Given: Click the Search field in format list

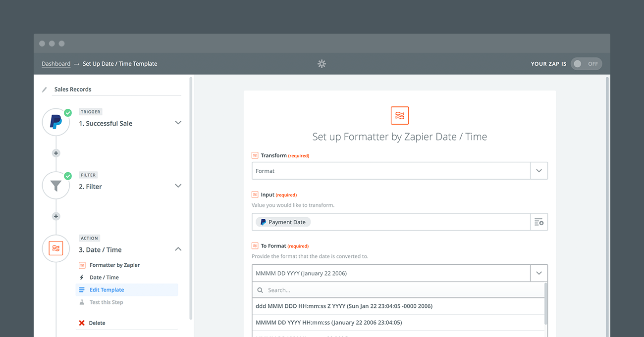Looking at the screenshot, I should 398,290.
